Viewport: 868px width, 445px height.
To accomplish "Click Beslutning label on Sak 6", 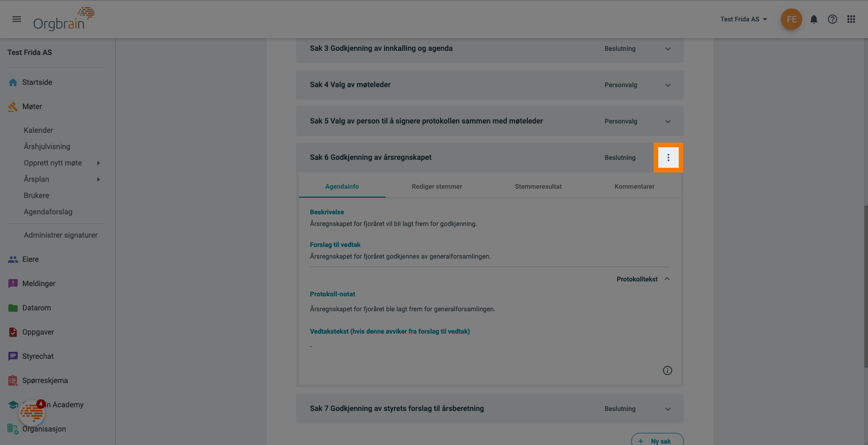I will 620,157.
